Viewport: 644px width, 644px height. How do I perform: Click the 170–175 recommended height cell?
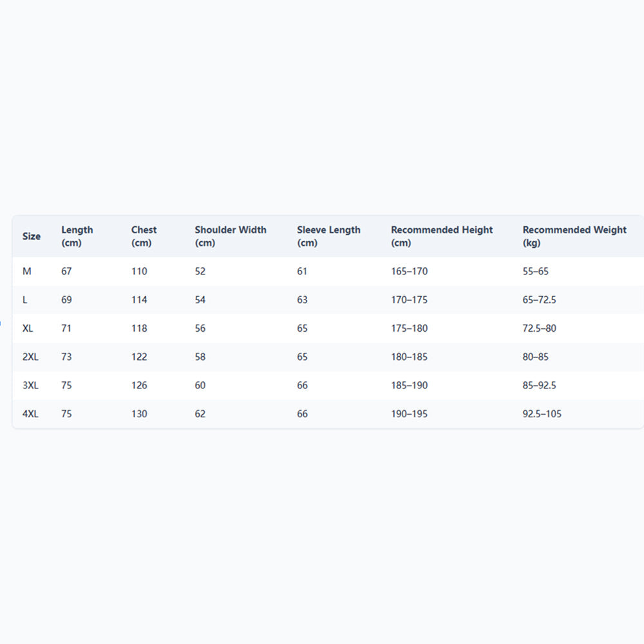409,300
